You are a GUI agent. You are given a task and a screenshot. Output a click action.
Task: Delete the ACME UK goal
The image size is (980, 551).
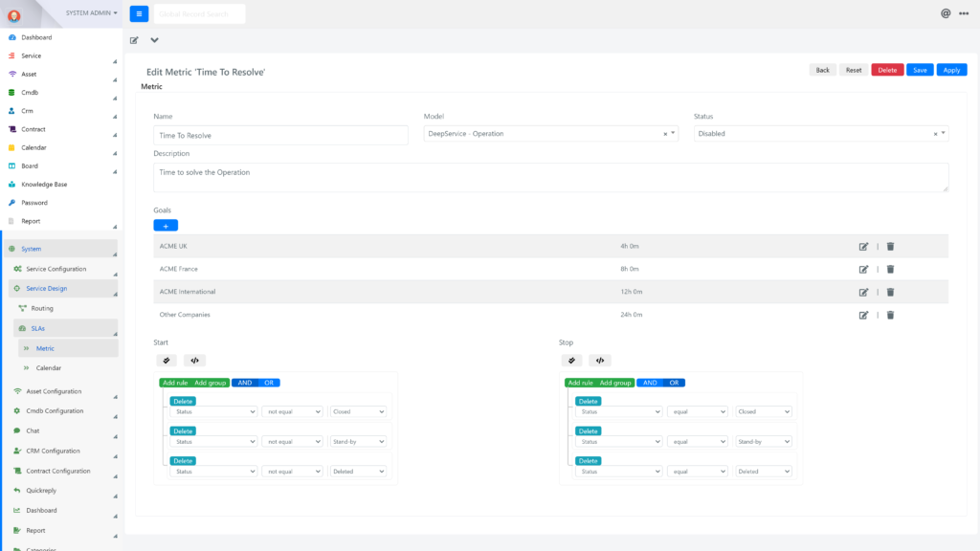[890, 247]
